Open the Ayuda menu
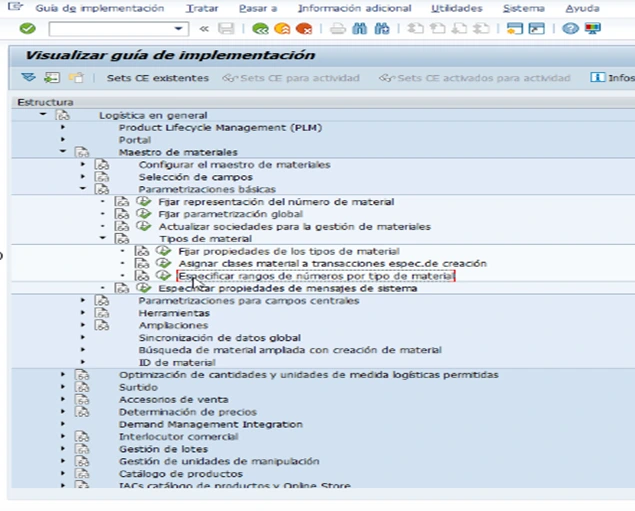Viewport: 635px width, 511px height. pos(582,8)
